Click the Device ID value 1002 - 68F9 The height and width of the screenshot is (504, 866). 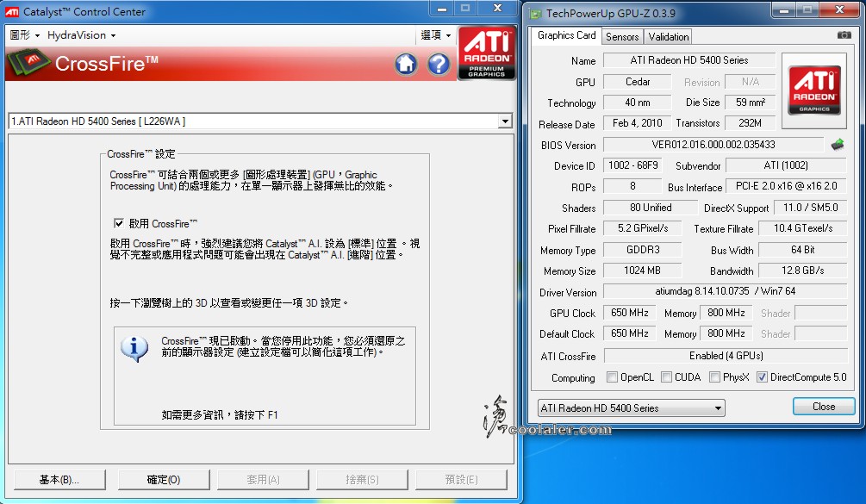click(x=633, y=165)
